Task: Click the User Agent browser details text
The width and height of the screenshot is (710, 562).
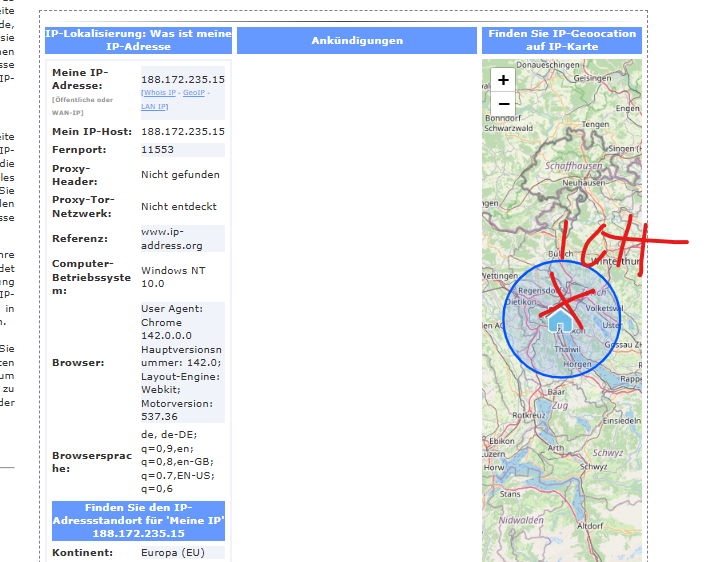Action: pos(181,362)
